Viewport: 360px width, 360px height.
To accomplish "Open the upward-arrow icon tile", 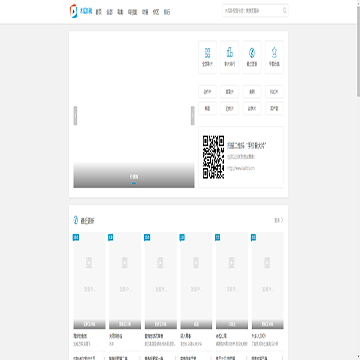I will (x=274, y=57).
